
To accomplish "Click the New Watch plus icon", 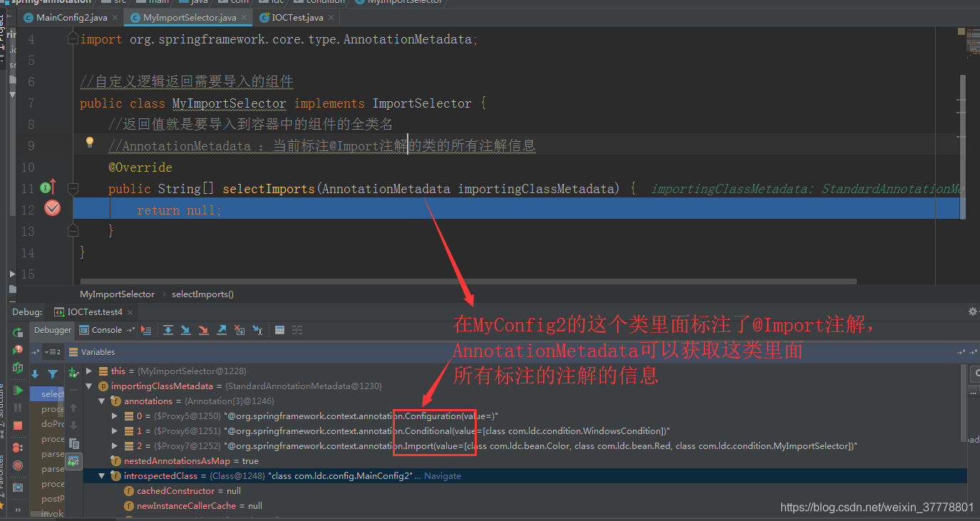I will pyautogui.click(x=73, y=372).
